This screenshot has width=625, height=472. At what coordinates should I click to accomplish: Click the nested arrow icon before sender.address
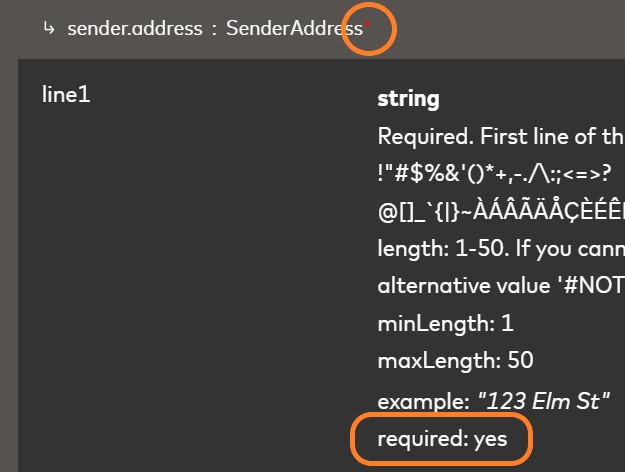[49, 29]
